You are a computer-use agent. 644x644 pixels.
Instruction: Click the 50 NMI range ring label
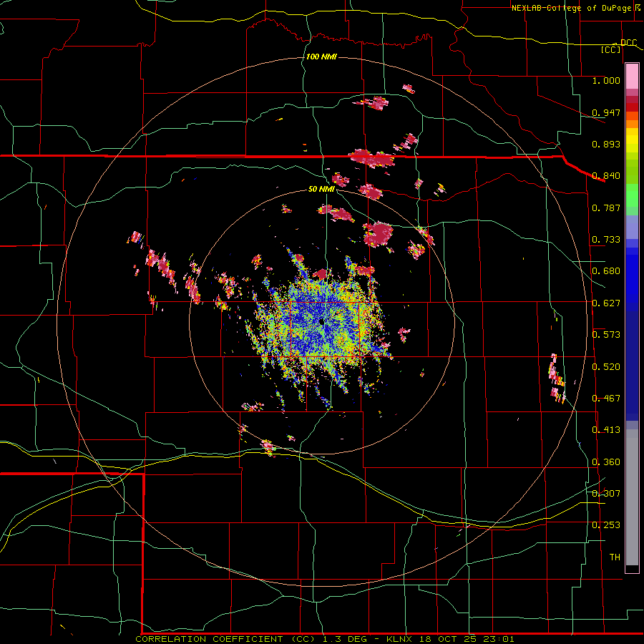[x=321, y=189]
